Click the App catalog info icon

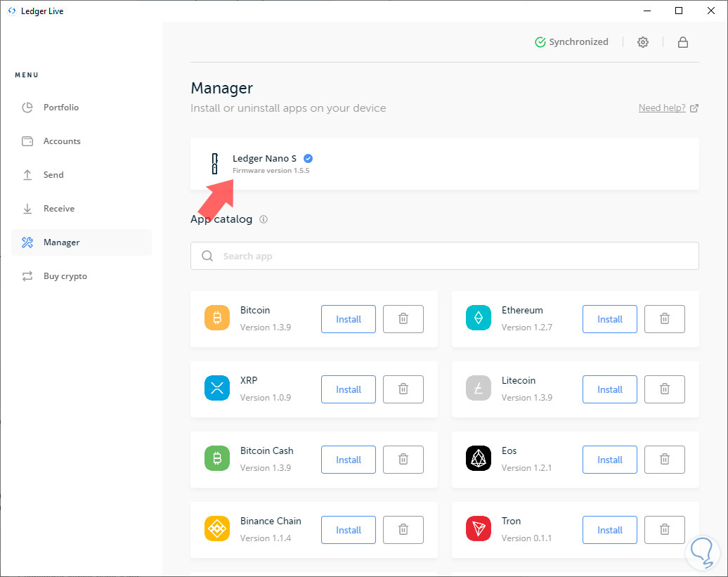click(x=264, y=219)
